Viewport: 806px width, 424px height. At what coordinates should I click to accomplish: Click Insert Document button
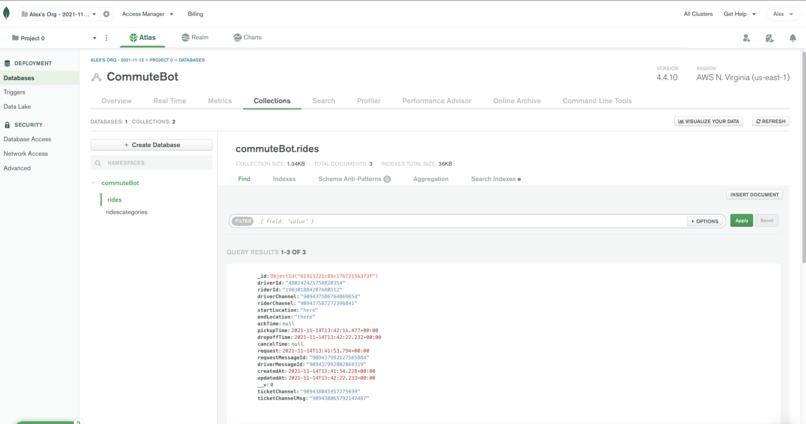click(x=754, y=195)
